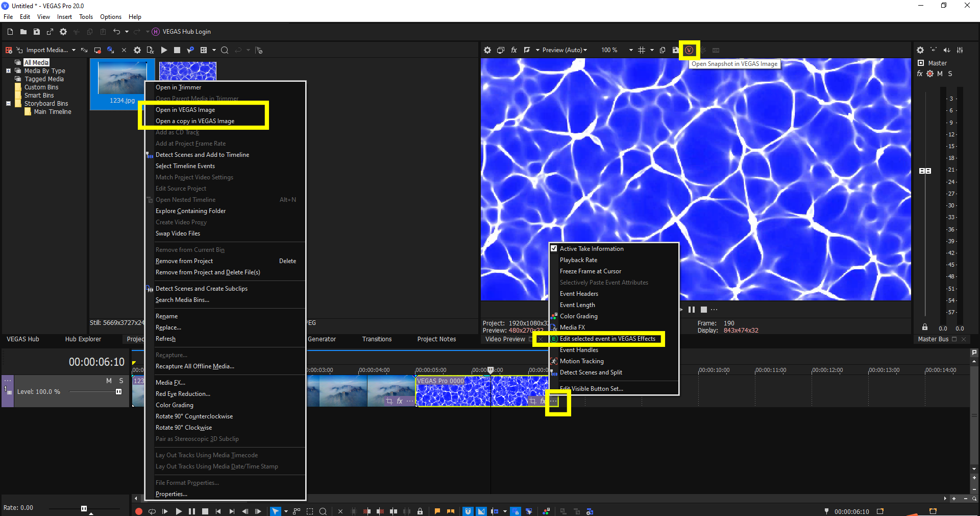Viewport: 980px width, 516px height.
Task: Open Master Bus settings gear icon
Action: [x=920, y=50]
